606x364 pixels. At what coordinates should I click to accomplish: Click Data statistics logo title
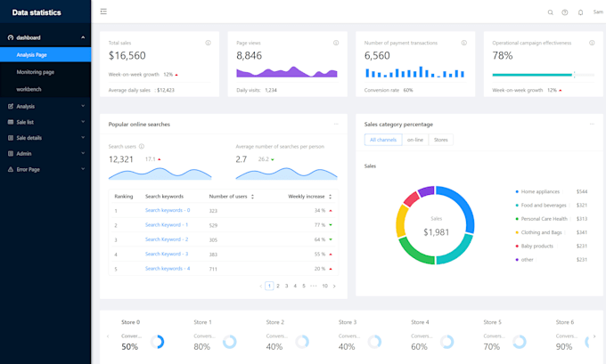(37, 12)
